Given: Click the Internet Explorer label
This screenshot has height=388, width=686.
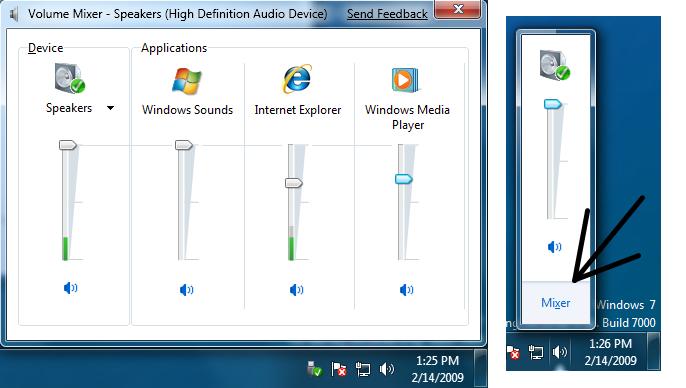Looking at the screenshot, I should [x=298, y=110].
